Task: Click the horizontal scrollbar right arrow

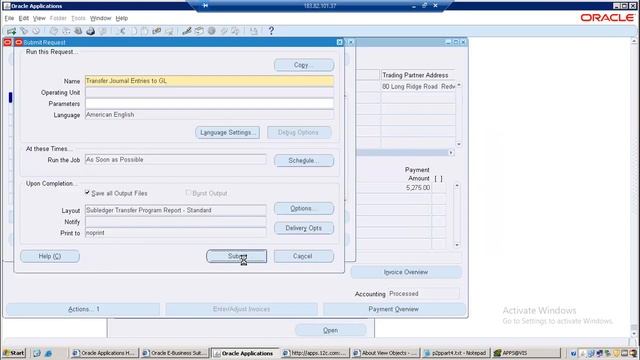Action: pyautogui.click(x=451, y=153)
